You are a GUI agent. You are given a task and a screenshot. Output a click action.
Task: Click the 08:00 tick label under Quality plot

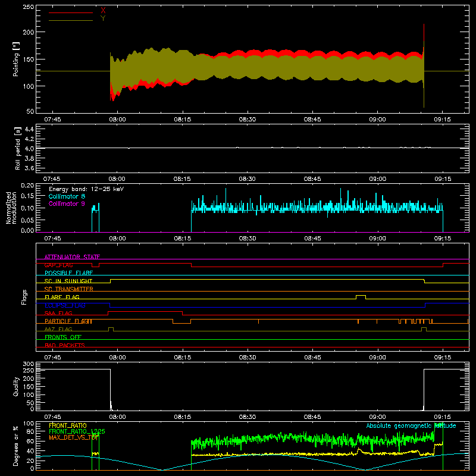pos(117,417)
